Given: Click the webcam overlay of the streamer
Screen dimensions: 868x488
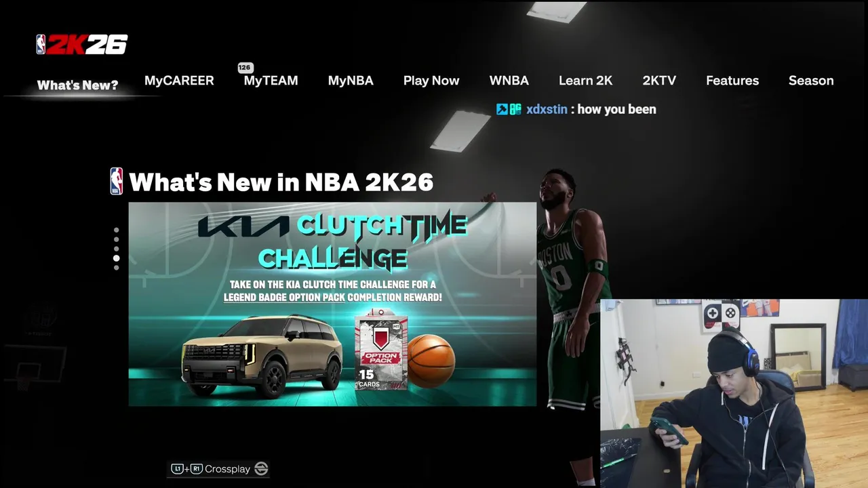Looking at the screenshot, I should (x=734, y=394).
